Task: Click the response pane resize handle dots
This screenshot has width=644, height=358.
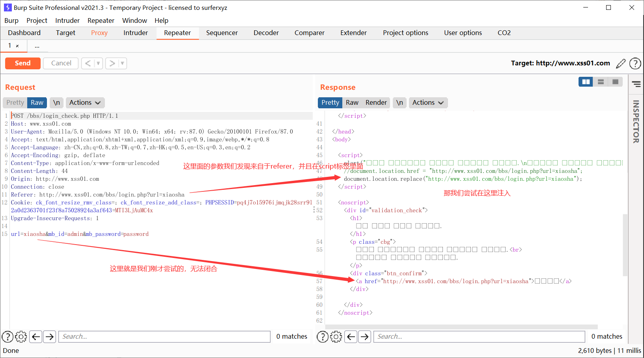Action: pyautogui.click(x=314, y=210)
